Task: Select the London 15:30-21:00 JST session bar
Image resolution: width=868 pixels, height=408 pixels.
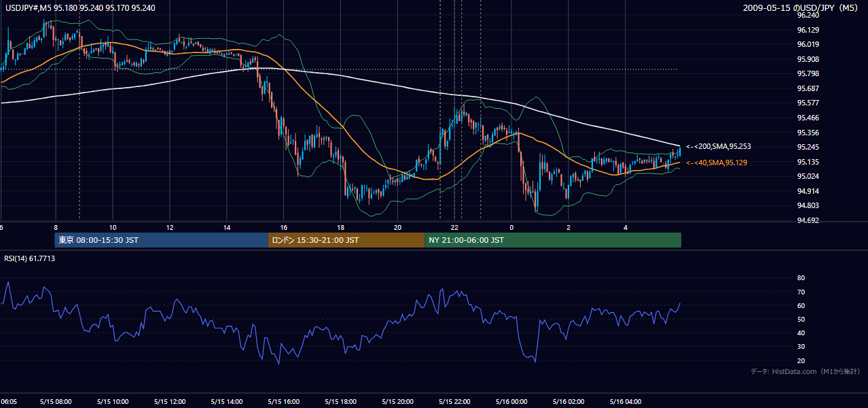Action: click(x=346, y=240)
